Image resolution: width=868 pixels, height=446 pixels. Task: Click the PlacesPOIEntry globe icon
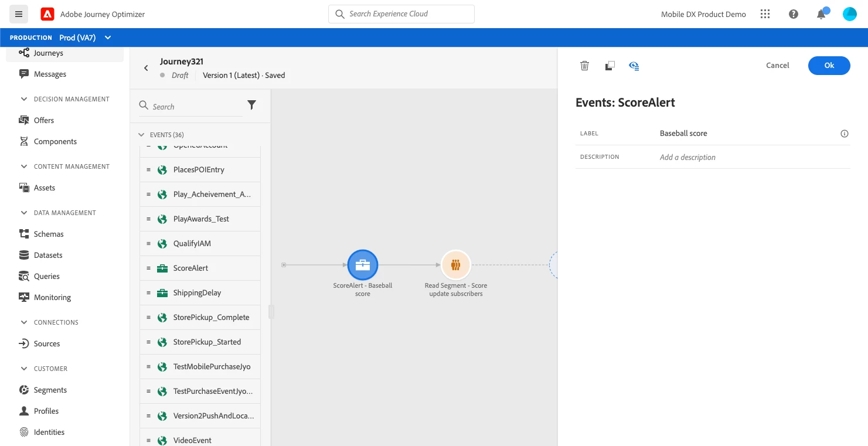click(162, 170)
